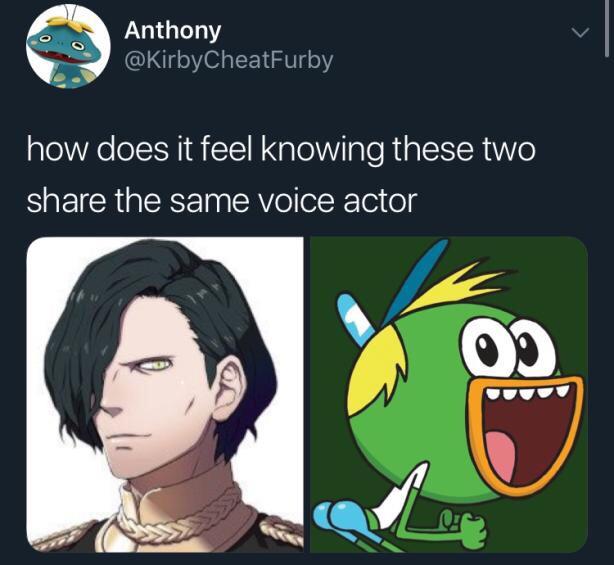Visit the @KirbyCheatFurby handle
The image size is (614, 565).
coord(229,61)
